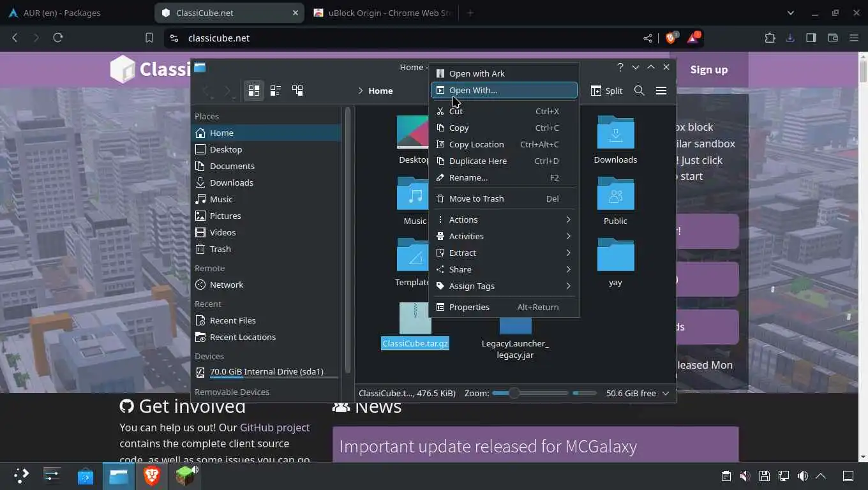Choose Open with Ark in context menu
Image resolution: width=868 pixels, height=490 pixels.
[x=504, y=73]
